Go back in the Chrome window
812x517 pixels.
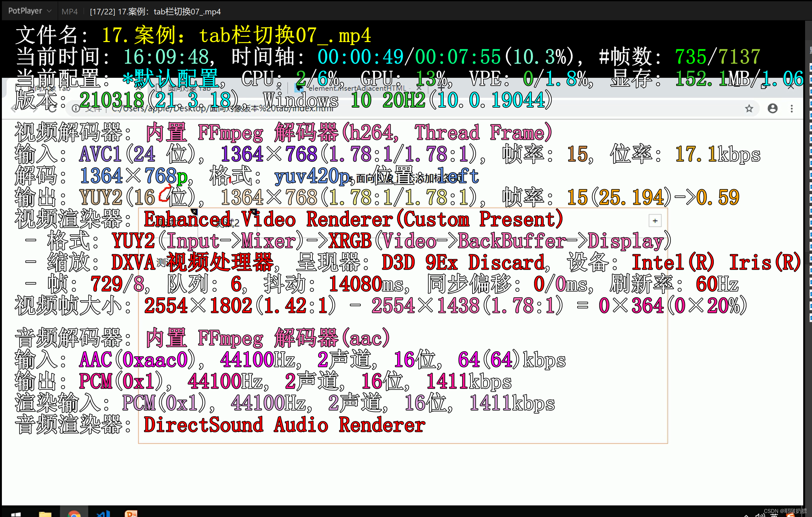14,108
